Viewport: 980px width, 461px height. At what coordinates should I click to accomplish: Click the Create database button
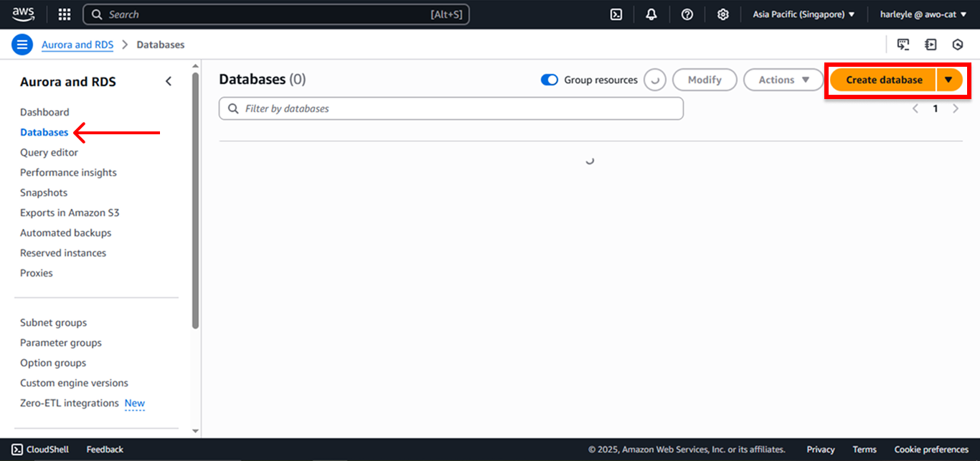884,80
